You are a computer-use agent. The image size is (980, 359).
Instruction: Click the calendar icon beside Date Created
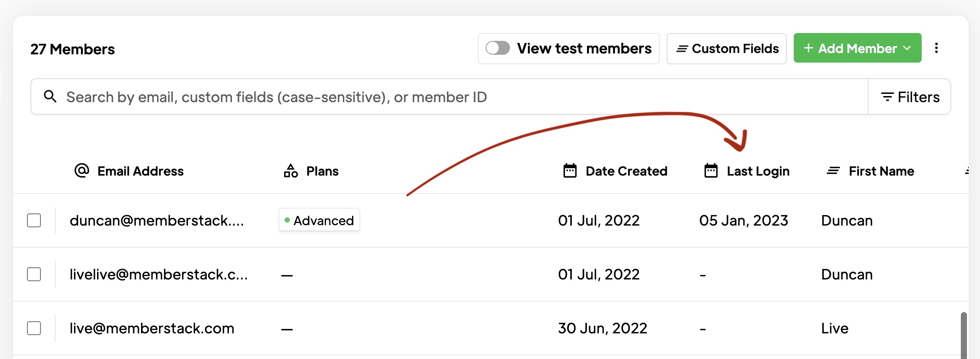tap(570, 171)
